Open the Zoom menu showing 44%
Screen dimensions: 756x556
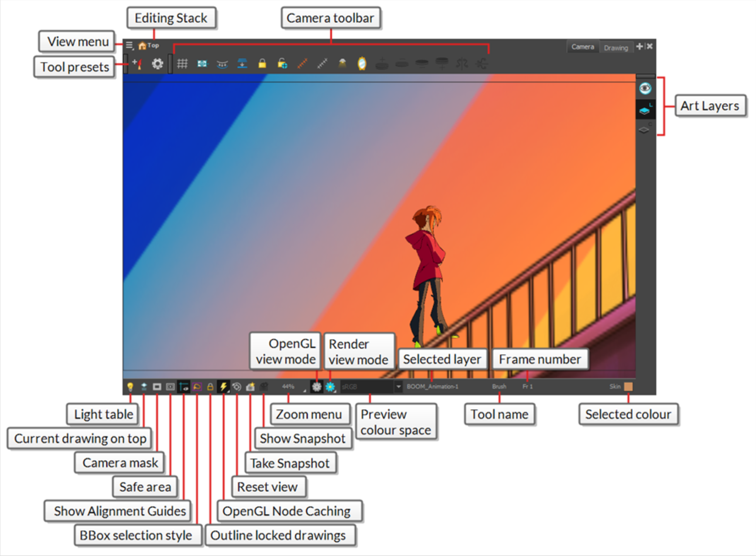coord(288,386)
